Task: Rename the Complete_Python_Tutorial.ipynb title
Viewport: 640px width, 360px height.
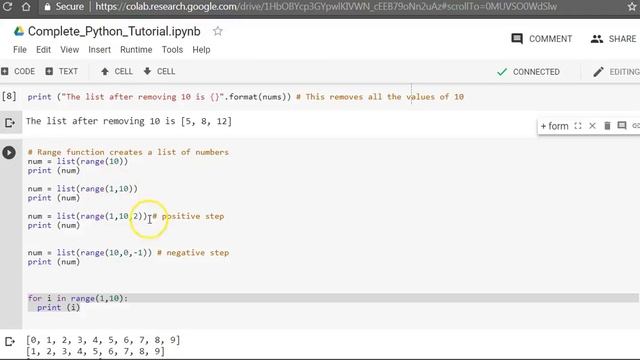Action: coord(114,31)
